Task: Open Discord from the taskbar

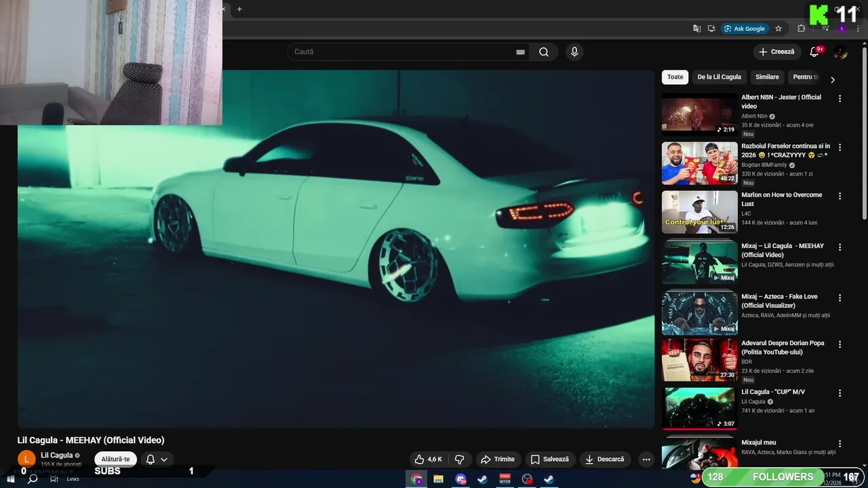Action: coord(461,479)
